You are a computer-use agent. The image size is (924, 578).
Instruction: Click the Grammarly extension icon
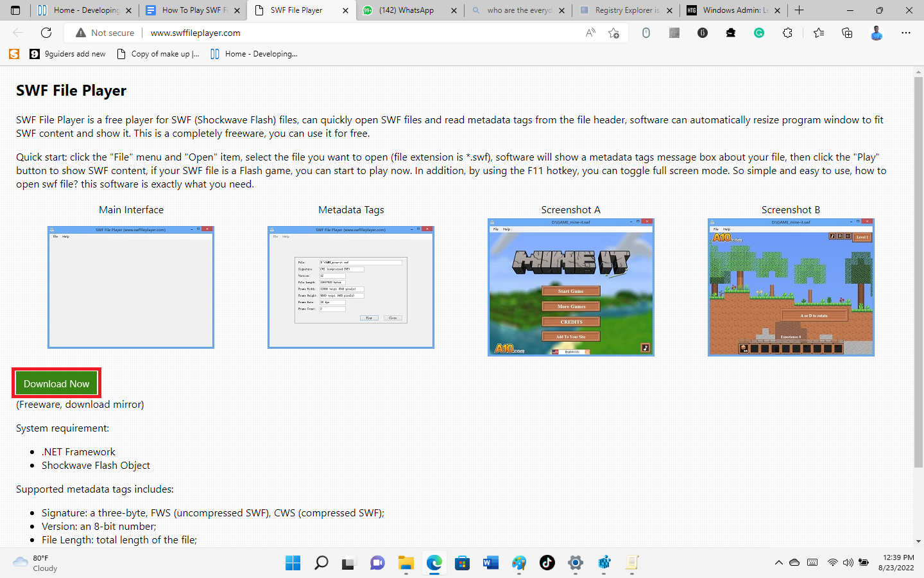(x=759, y=33)
